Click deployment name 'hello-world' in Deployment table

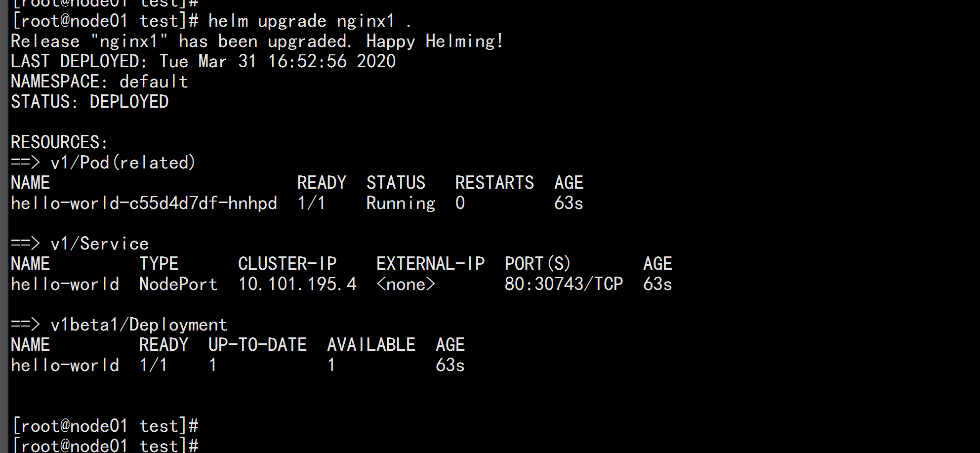tap(65, 365)
